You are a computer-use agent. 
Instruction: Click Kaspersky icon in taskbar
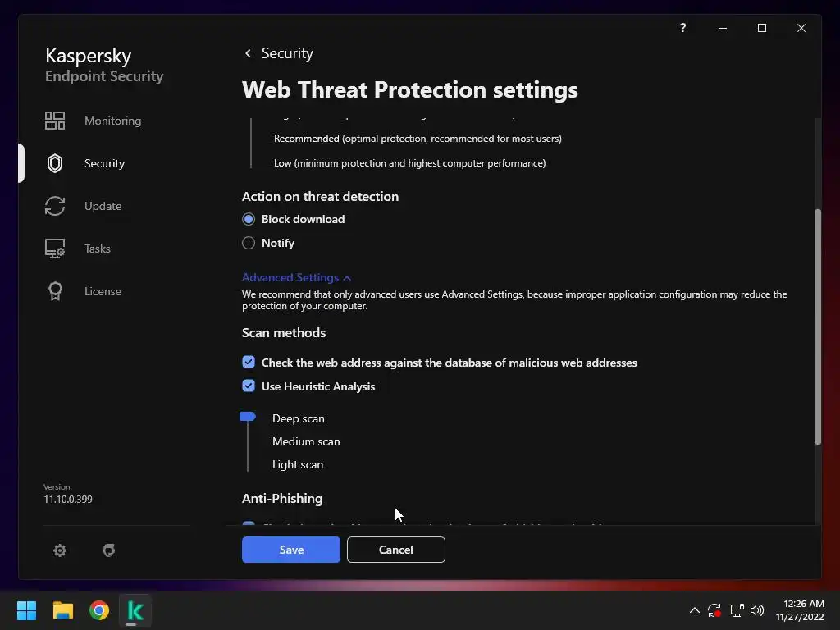coord(135,610)
